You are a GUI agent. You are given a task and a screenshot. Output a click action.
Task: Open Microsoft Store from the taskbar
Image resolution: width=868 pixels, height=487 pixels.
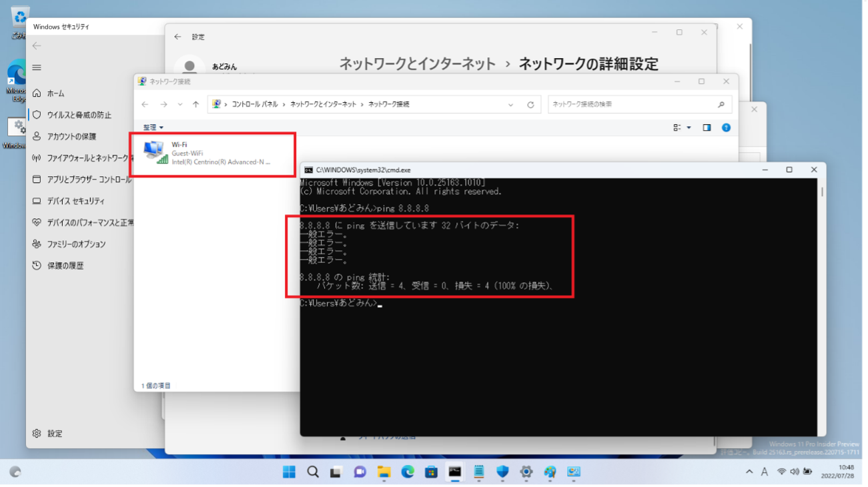[431, 472]
